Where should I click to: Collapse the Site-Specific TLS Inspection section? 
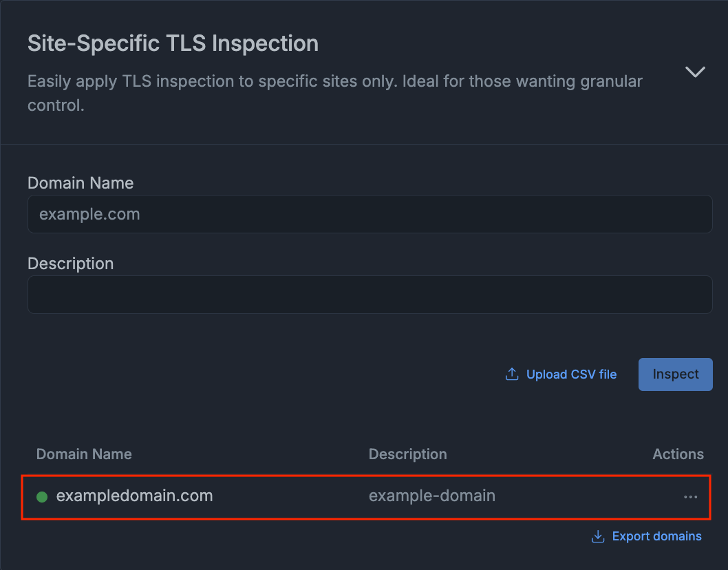pyautogui.click(x=695, y=72)
